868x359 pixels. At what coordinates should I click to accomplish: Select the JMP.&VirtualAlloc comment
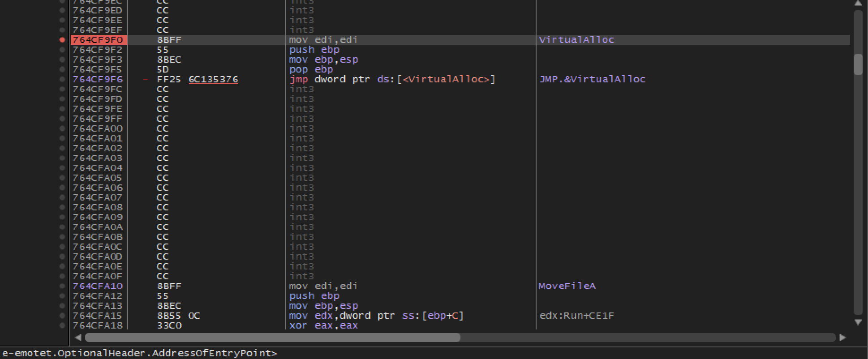pos(592,79)
